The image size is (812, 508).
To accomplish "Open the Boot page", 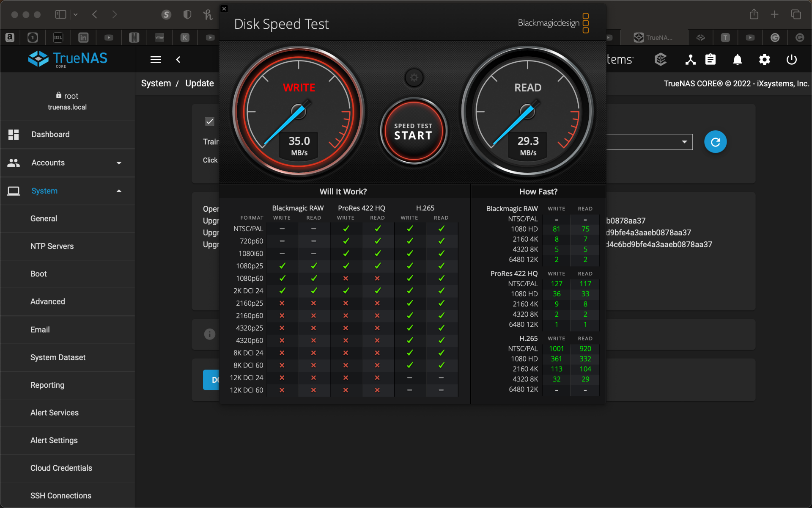I will pyautogui.click(x=68, y=274).
